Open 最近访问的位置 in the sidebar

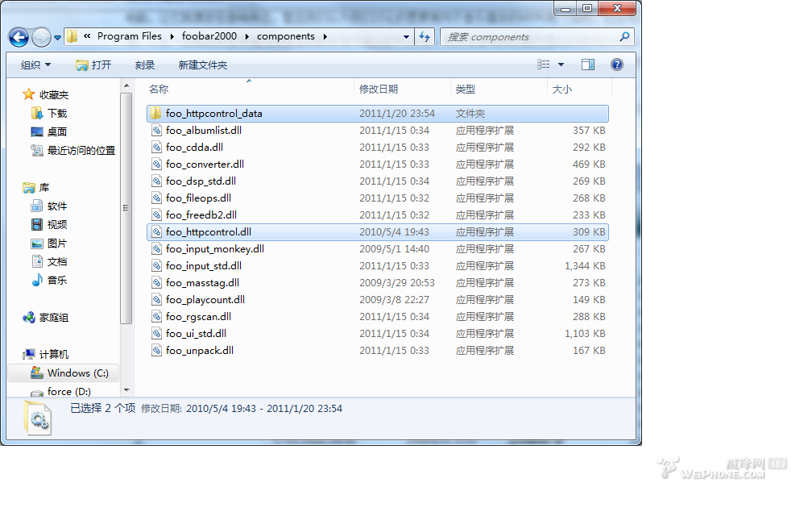click(73, 151)
